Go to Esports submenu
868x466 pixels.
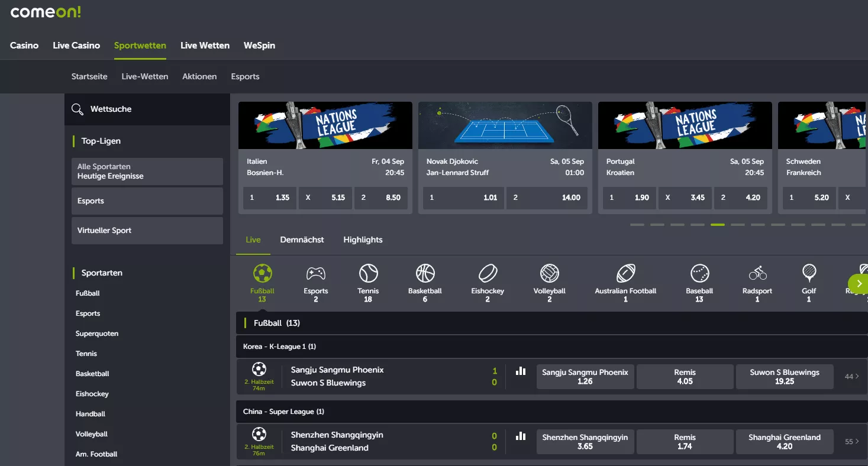pyautogui.click(x=246, y=76)
